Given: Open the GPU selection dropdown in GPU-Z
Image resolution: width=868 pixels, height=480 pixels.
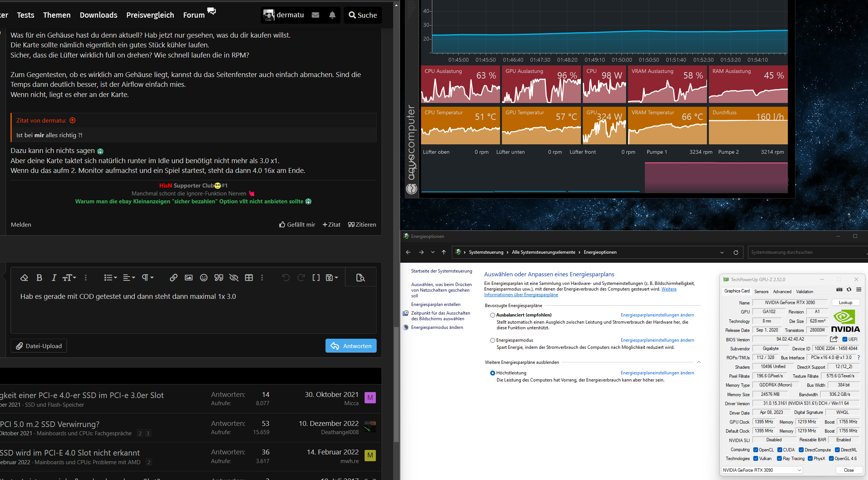Looking at the screenshot, I should coord(762,470).
